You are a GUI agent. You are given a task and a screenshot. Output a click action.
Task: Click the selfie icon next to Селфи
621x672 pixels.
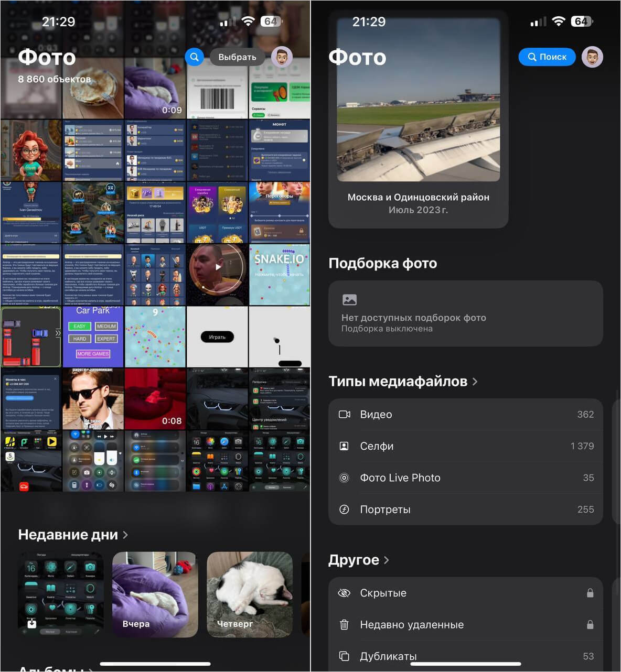(x=344, y=446)
